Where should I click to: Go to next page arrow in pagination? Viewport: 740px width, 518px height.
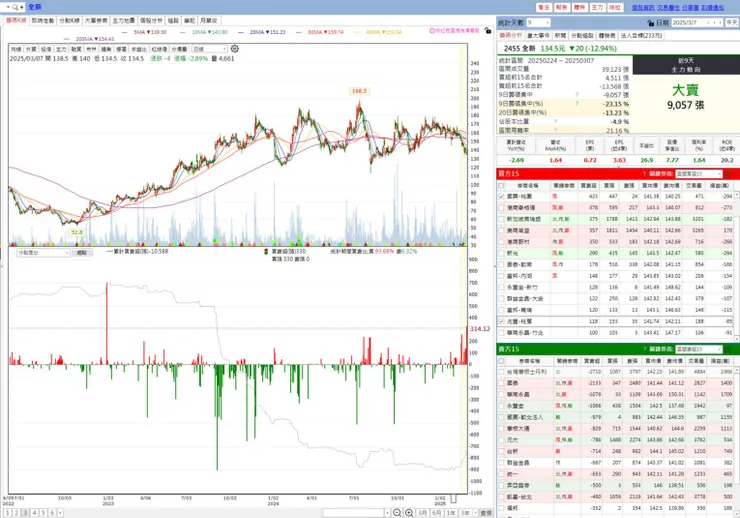(x=60, y=513)
